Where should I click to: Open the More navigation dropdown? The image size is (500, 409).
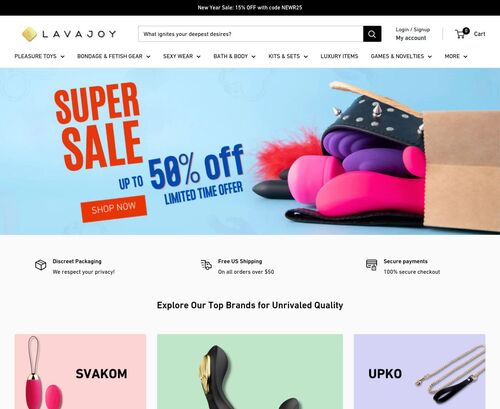[x=456, y=56]
